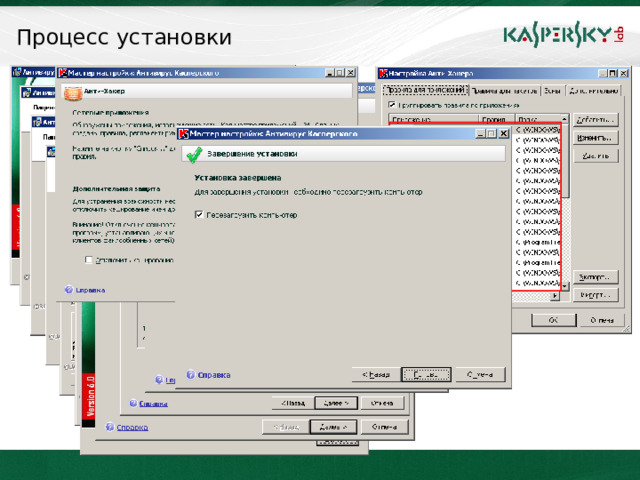Image resolution: width=640 pixels, height=480 pixels.
Task: Open Справка link in Anti-Hacker wizard page
Action: click(90, 290)
